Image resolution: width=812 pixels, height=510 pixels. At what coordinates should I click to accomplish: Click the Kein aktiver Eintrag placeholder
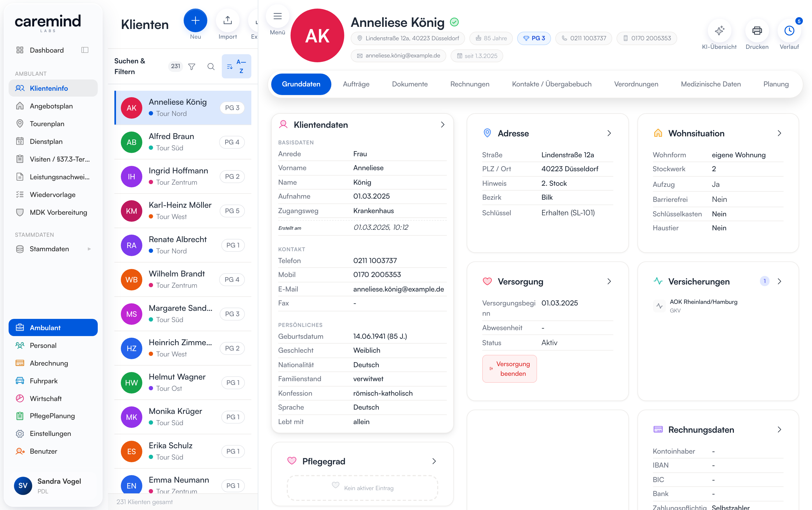[363, 488]
